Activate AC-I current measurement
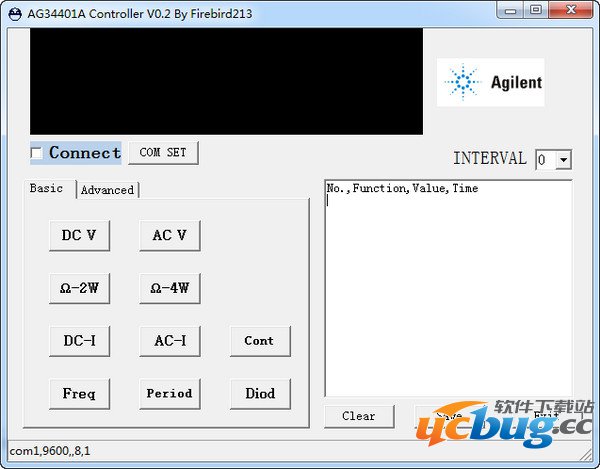Viewport: 600px width, 469px height. [x=170, y=341]
